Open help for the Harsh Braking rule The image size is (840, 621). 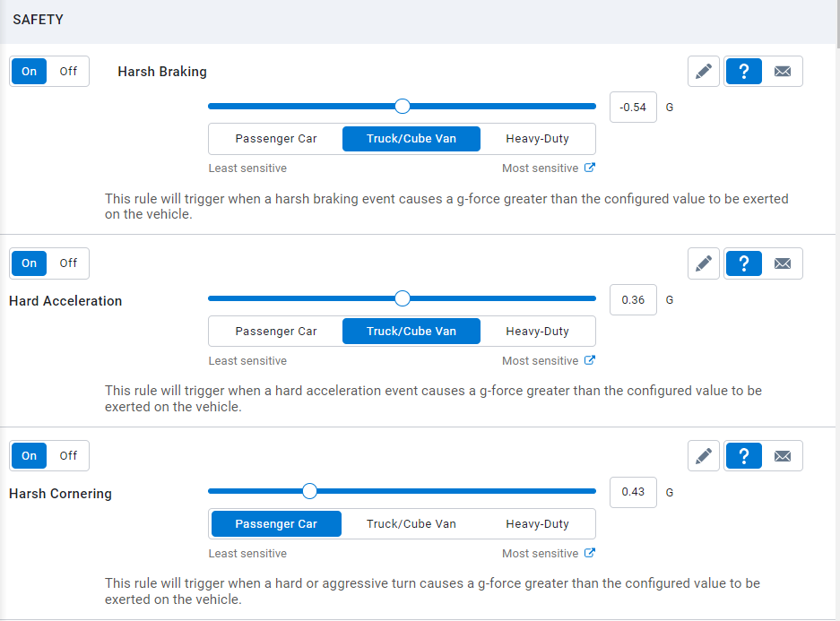click(743, 71)
